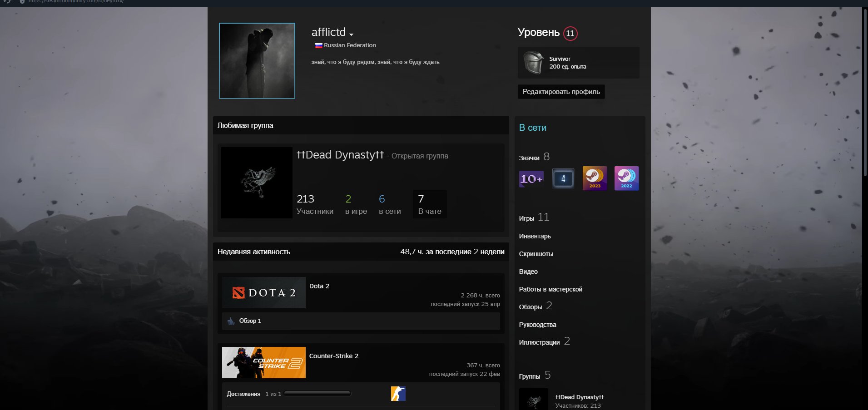Viewport: 868px width, 410px height.
Task: Click the В сети online status text
Action: click(x=533, y=128)
